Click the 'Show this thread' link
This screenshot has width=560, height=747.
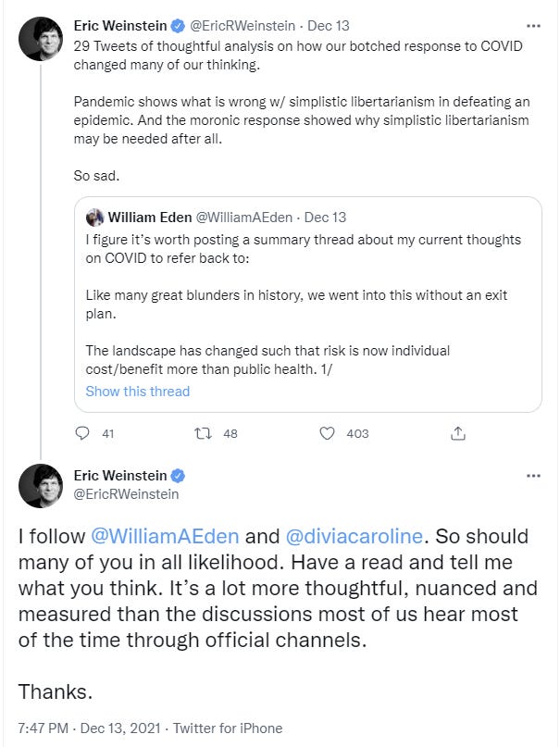(x=137, y=392)
